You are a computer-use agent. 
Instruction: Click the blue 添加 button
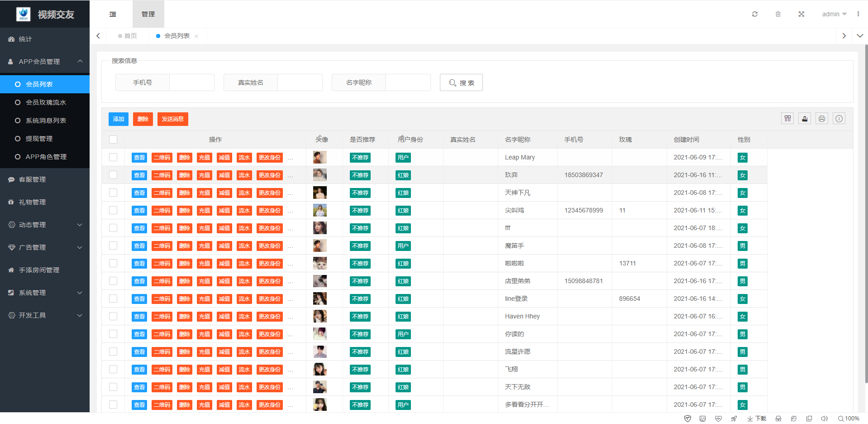[x=119, y=119]
